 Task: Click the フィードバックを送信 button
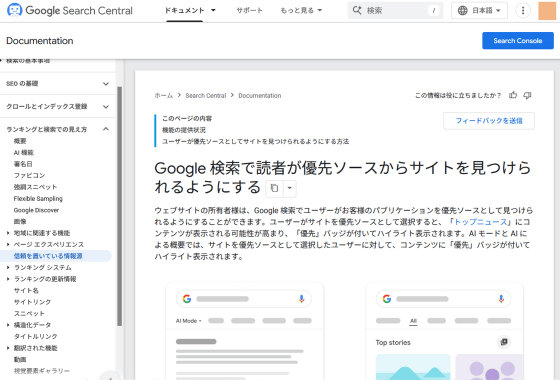(x=489, y=121)
